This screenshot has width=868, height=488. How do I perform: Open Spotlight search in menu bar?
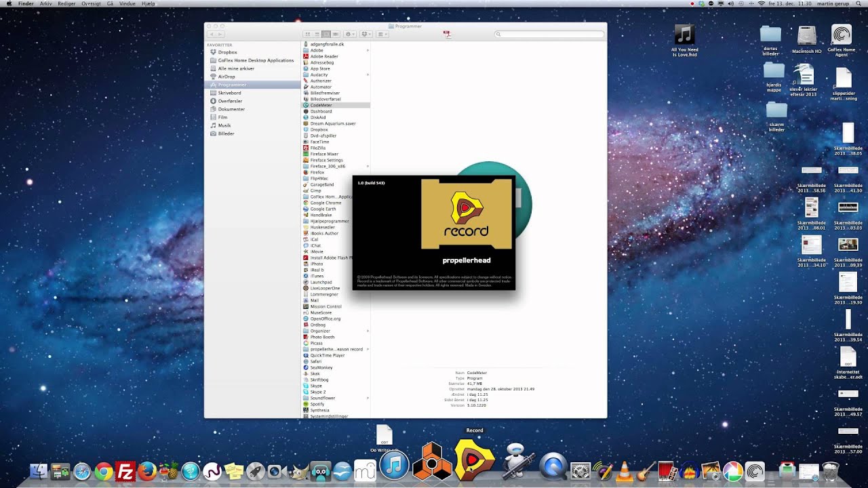[x=859, y=3]
